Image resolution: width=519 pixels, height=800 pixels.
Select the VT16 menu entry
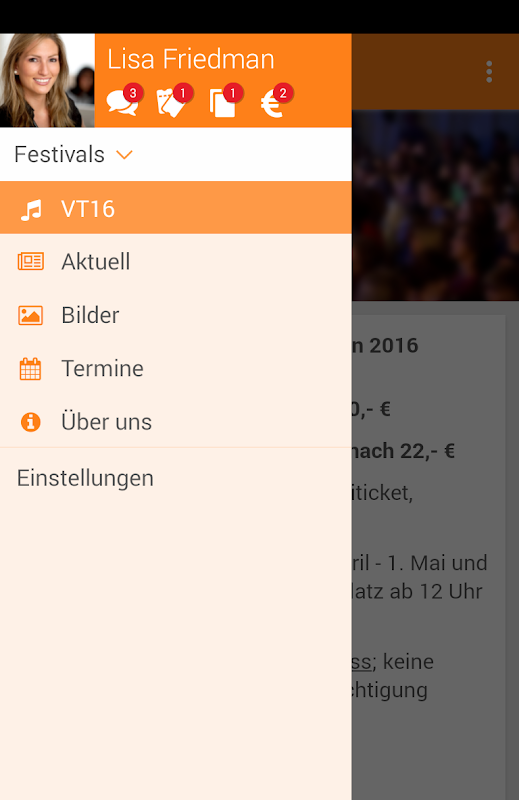tap(176, 208)
